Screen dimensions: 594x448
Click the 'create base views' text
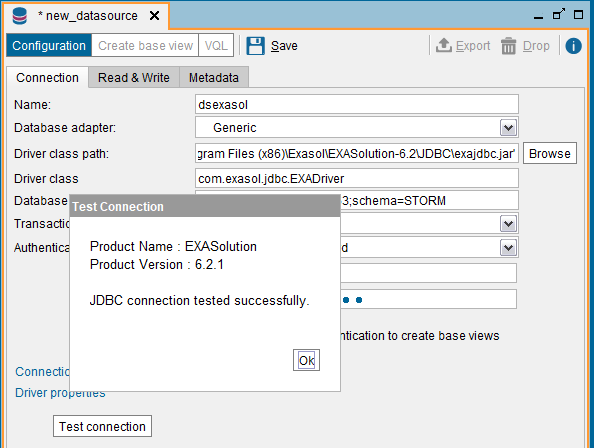[x=450, y=336]
